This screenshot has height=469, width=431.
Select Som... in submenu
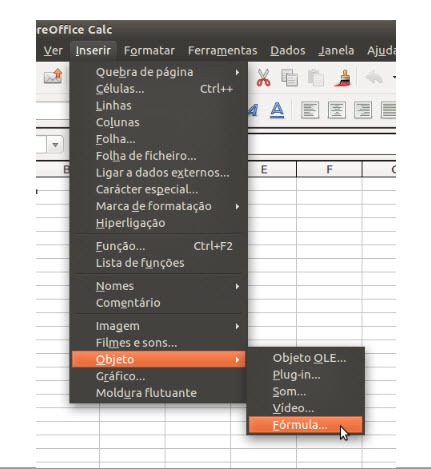tap(305, 391)
